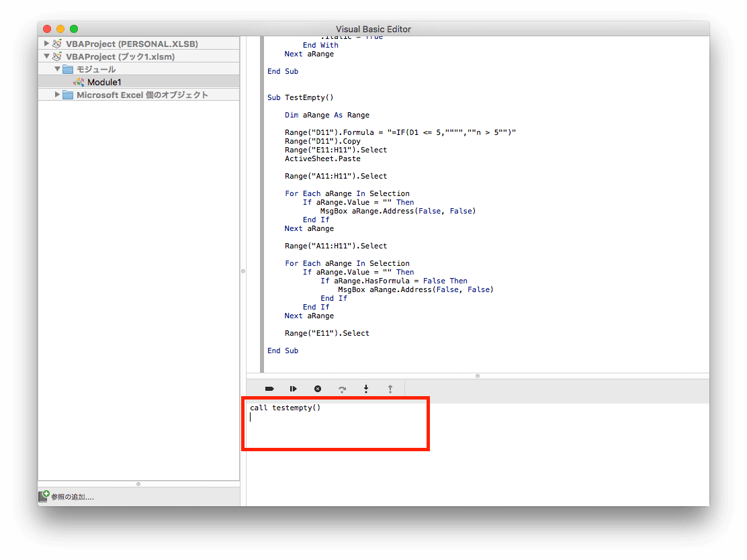The width and height of the screenshot is (747, 560).
Task: Select the VBAProject (PERSONAL.XLSB) row
Action: pyautogui.click(x=138, y=44)
